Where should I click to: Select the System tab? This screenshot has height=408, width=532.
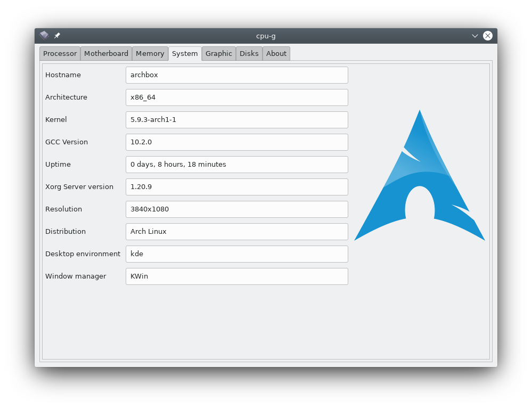point(185,54)
